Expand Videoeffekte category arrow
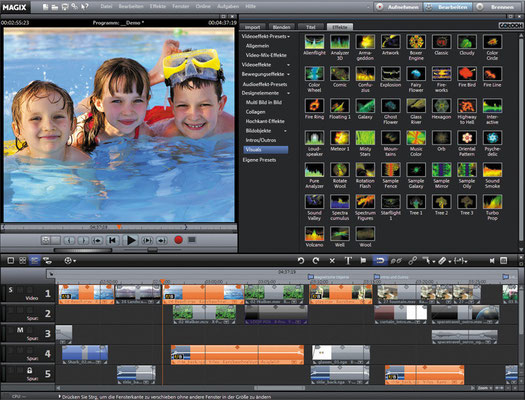 (x=289, y=65)
